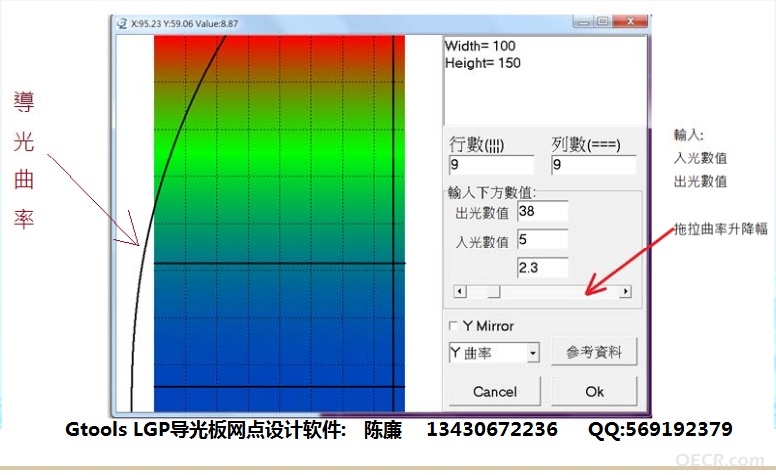The height and width of the screenshot is (475, 776).
Task: Click the 行數 input field
Action: [x=491, y=165]
